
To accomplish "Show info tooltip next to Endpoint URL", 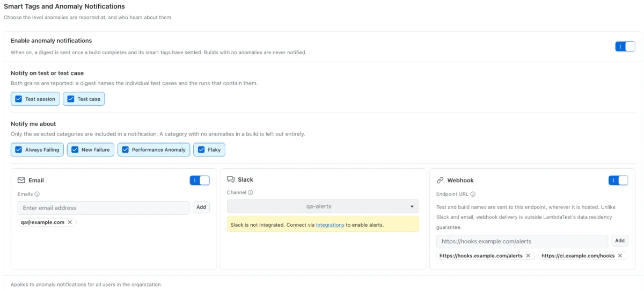I will 473,194.
